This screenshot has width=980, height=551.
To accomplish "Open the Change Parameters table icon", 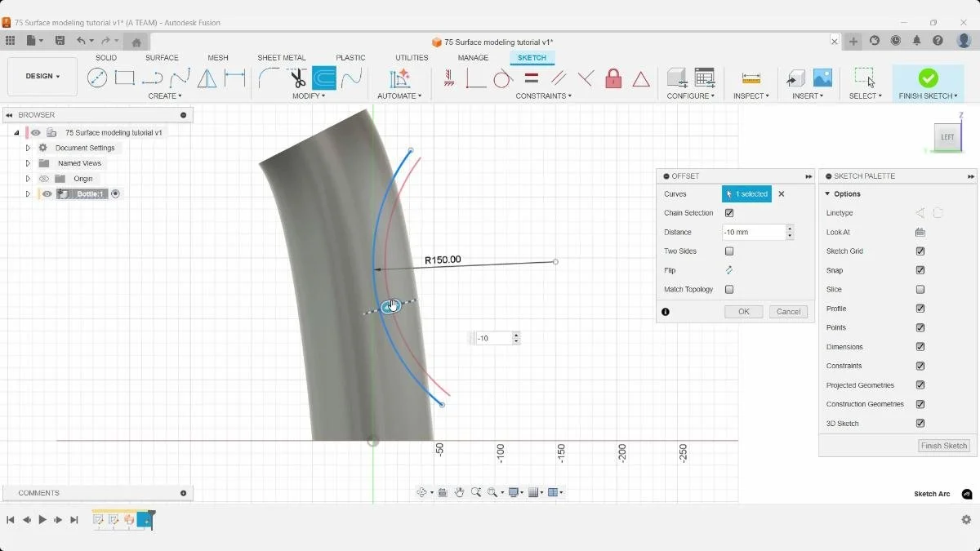I will pos(704,78).
